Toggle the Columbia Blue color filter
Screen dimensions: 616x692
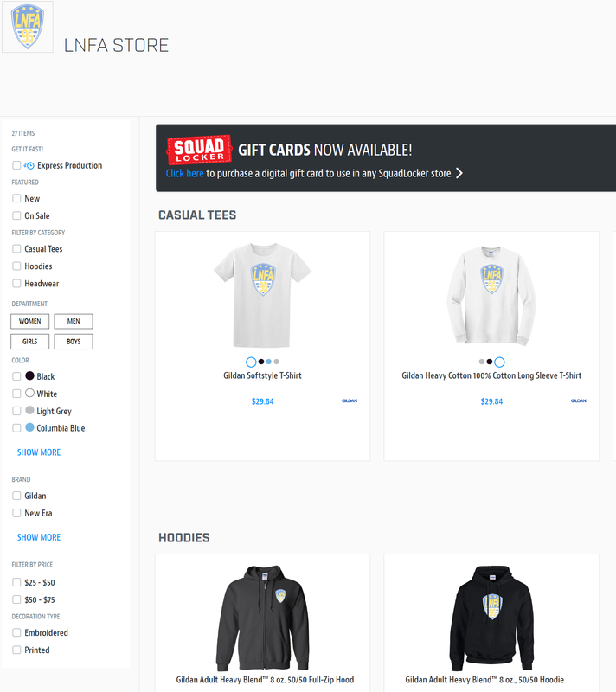[x=16, y=427]
